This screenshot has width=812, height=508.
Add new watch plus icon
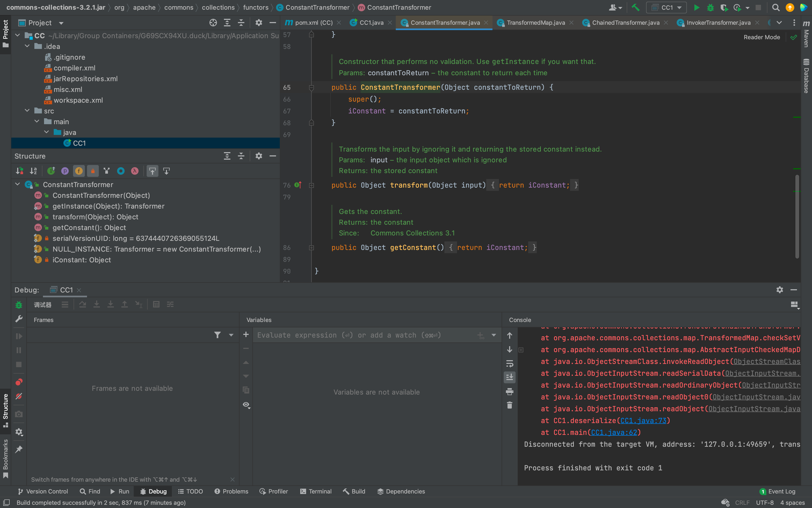click(246, 334)
